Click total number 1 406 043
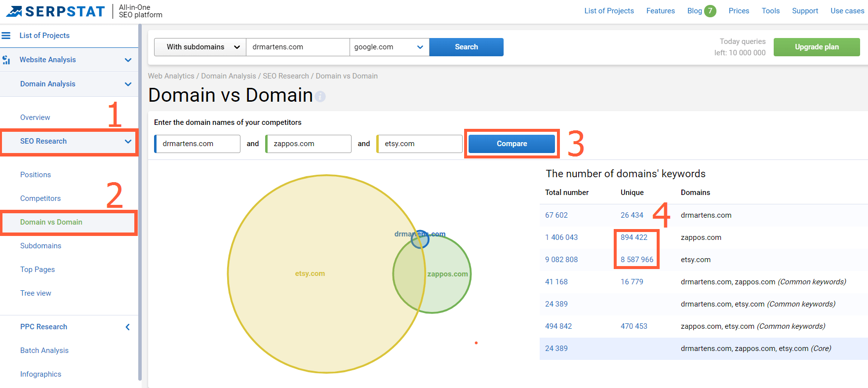The width and height of the screenshot is (868, 388). [561, 237]
